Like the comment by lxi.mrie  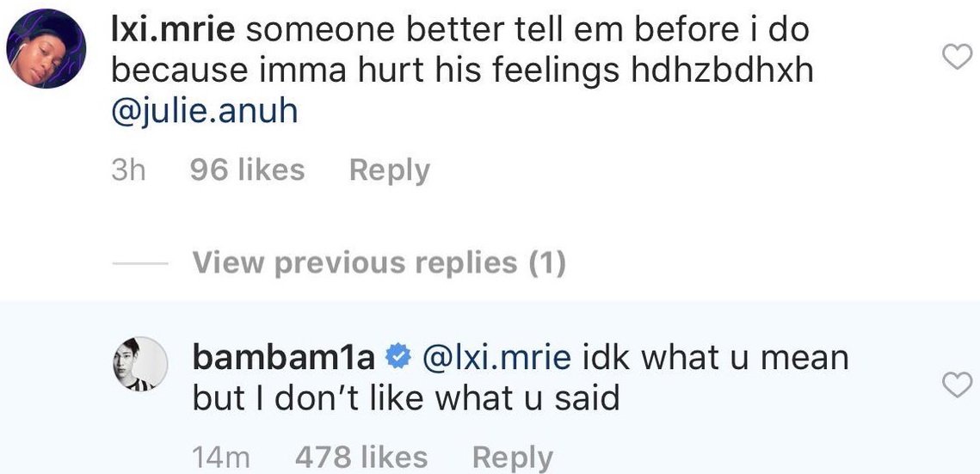pos(957,58)
